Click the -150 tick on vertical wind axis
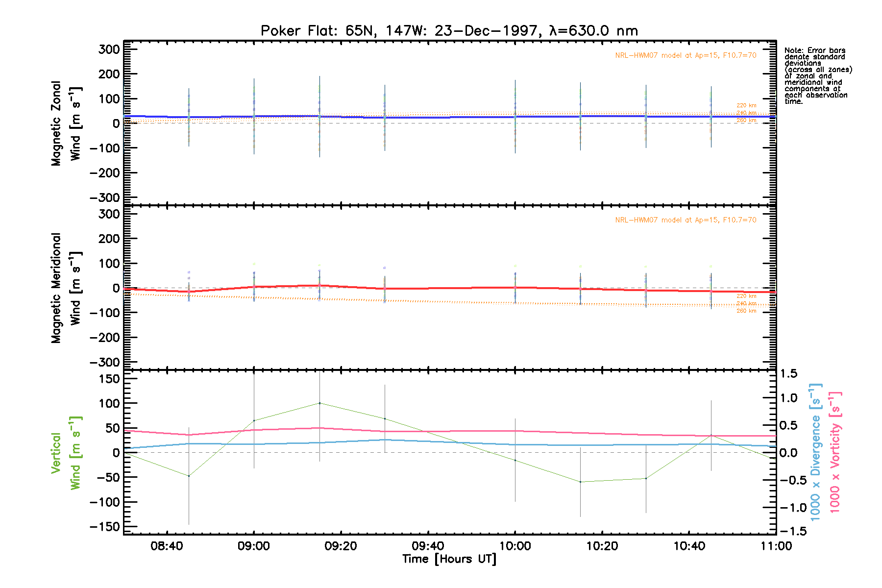This screenshot has width=882, height=588. 105,527
